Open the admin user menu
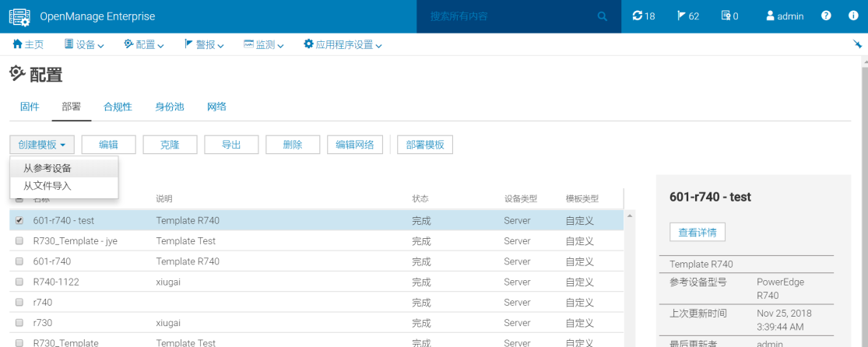The width and height of the screenshot is (868, 347). point(785,16)
